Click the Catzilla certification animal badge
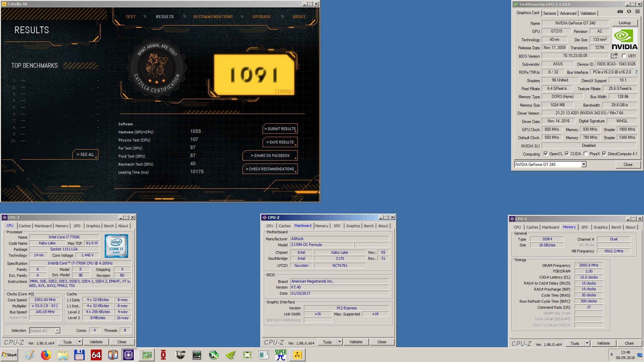 (157, 68)
